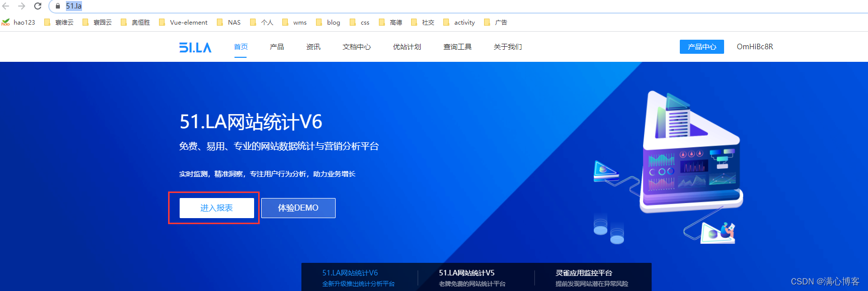Open the 高德 bookmark folder

(x=390, y=22)
